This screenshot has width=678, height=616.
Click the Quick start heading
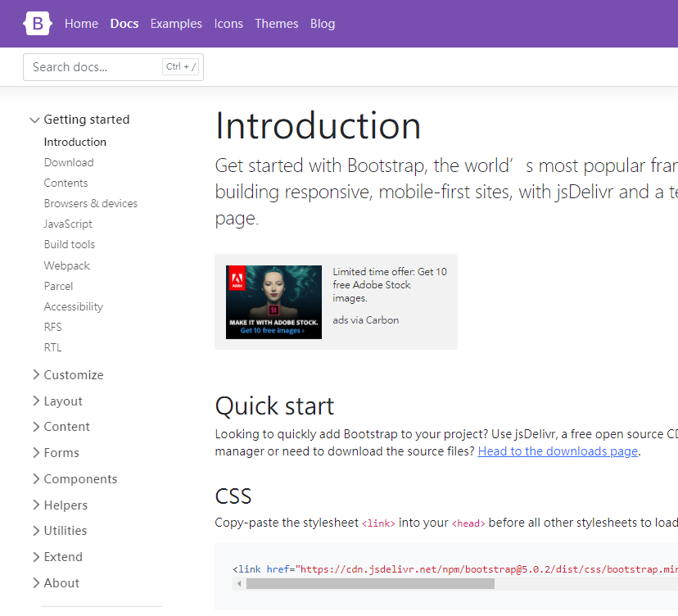(x=274, y=405)
